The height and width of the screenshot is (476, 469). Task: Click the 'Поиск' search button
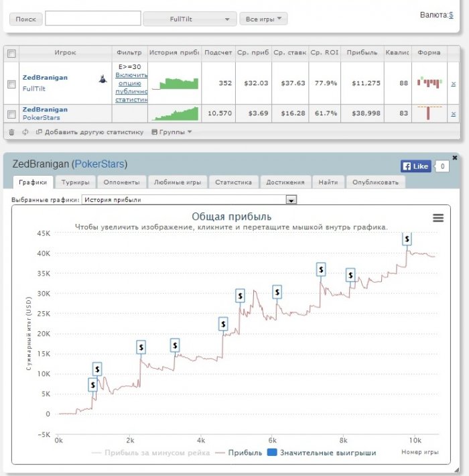tap(25, 19)
